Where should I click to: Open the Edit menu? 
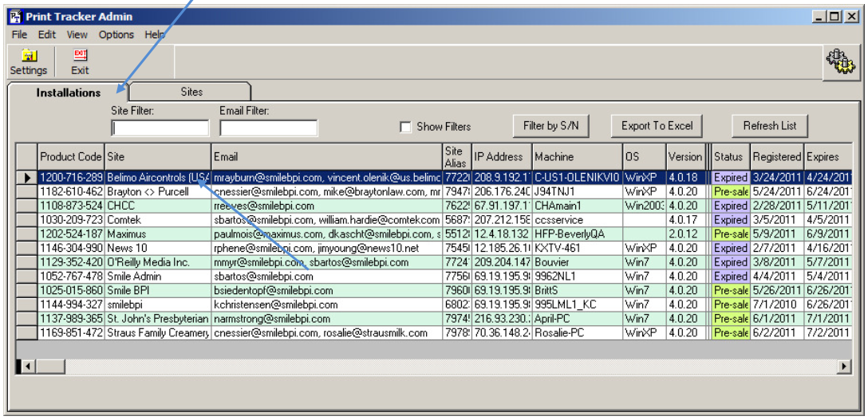(47, 35)
